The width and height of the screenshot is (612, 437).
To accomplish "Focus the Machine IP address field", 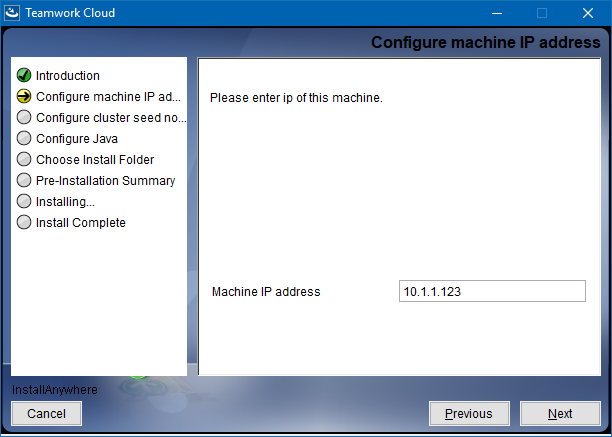I will pos(492,291).
